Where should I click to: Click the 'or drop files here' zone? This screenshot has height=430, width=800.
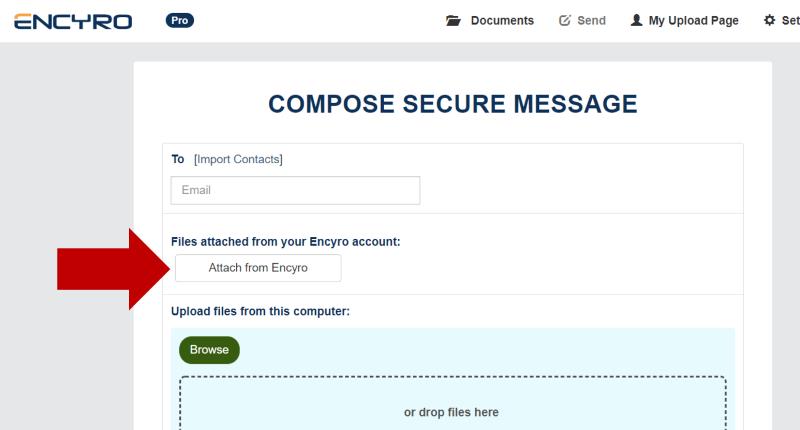tap(453, 403)
